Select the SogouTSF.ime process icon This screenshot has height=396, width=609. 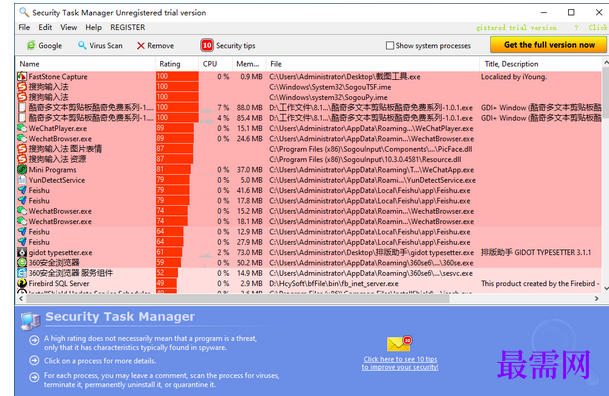pos(22,87)
